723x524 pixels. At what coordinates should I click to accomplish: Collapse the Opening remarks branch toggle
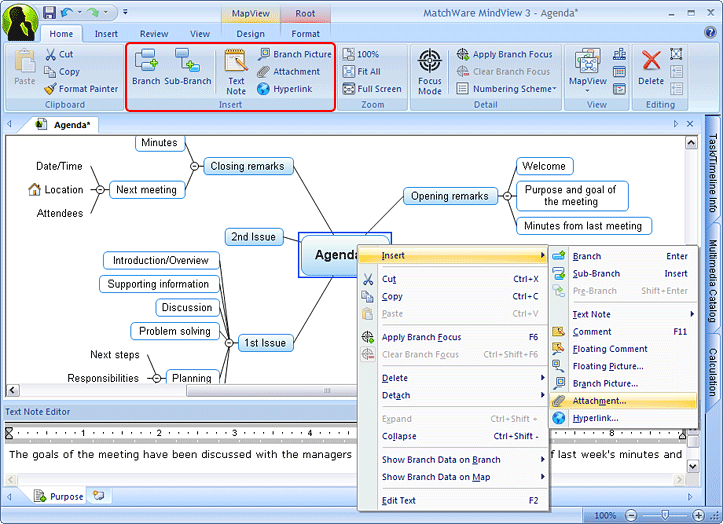tap(507, 196)
